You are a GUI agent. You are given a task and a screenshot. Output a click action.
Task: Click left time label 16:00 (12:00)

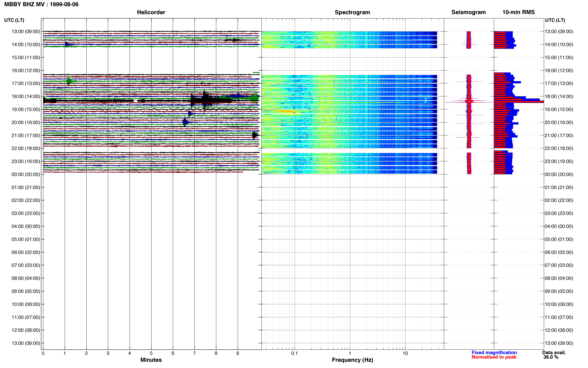click(x=26, y=70)
